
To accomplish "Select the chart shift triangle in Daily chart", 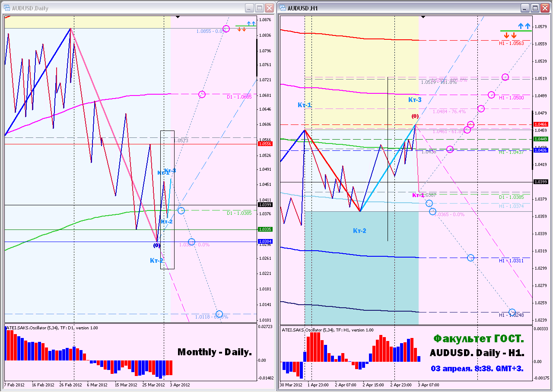I will point(178,17).
